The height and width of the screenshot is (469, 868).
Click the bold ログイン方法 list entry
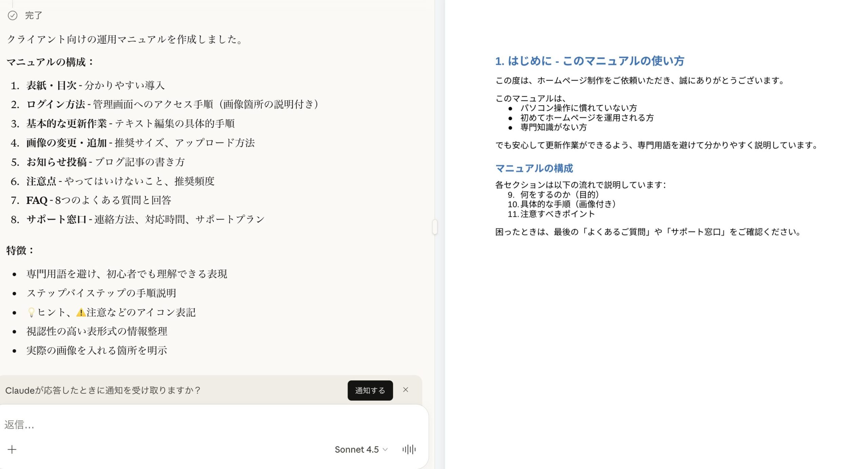point(56,104)
